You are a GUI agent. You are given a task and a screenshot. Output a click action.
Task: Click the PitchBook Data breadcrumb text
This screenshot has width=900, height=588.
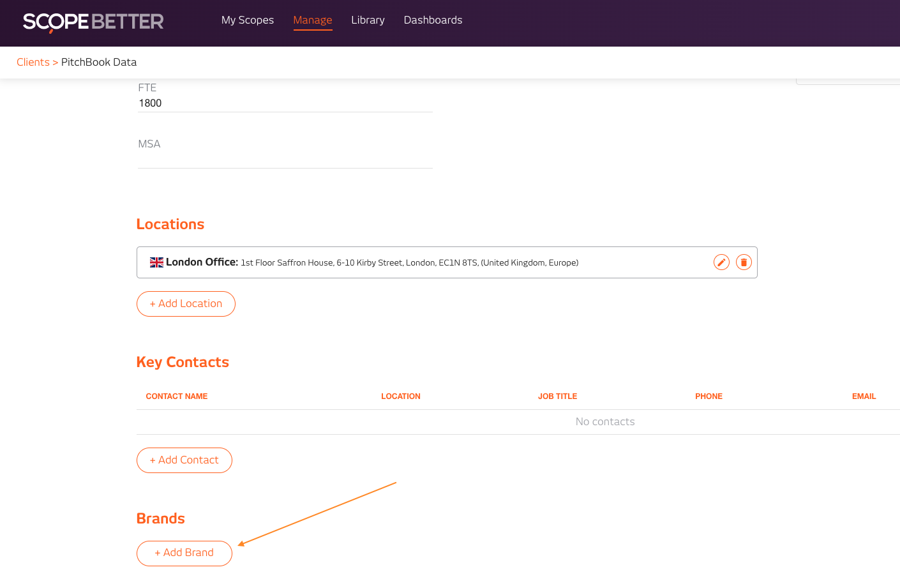coord(99,62)
